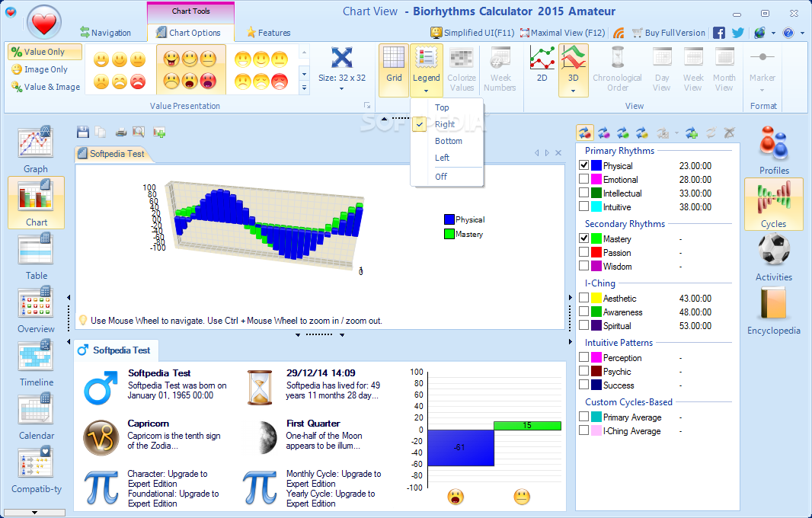Screen dimensions: 812x518
Task: Enable the Passion rhythm checkbox
Action: point(583,252)
